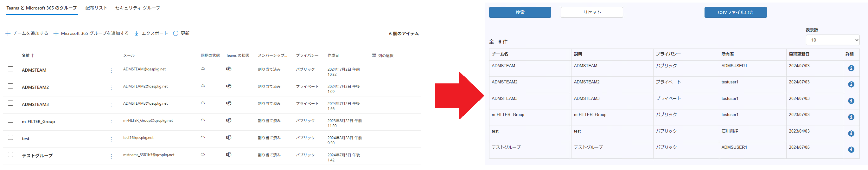
Task: Click info icon in m-FILTER_Group row
Action: coord(851,117)
